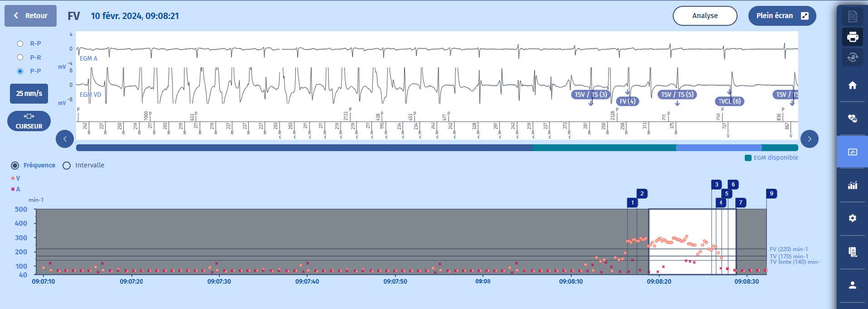Open the document icon at sidebar top
Image resolution: width=868 pixels, height=309 pixels.
point(852,17)
